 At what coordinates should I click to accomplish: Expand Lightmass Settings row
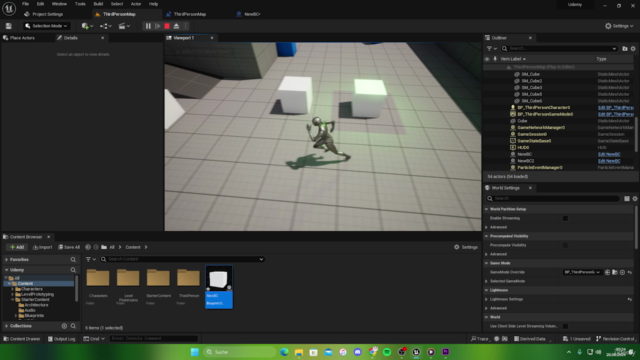click(487, 299)
